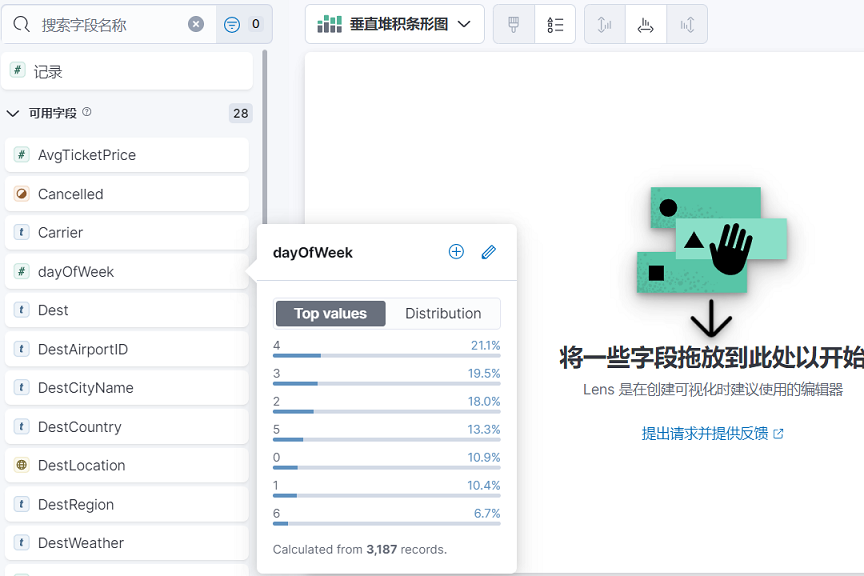
Task: Click the boolean type icon of Cancelled
Action: pos(21,193)
